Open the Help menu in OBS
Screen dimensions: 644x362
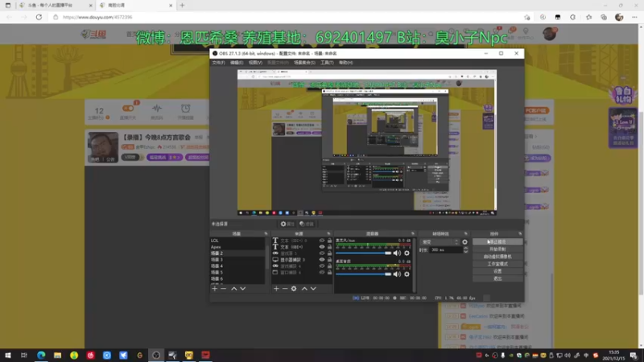346,63
